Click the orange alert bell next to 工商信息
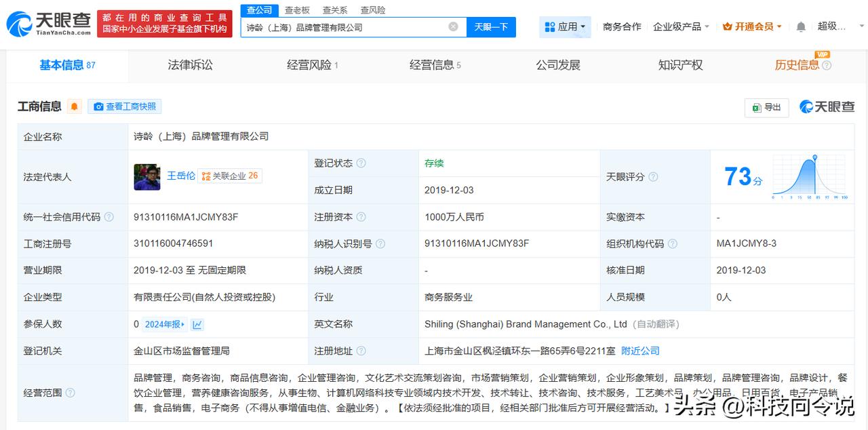Screen dimensions: 868x430 click(74, 106)
